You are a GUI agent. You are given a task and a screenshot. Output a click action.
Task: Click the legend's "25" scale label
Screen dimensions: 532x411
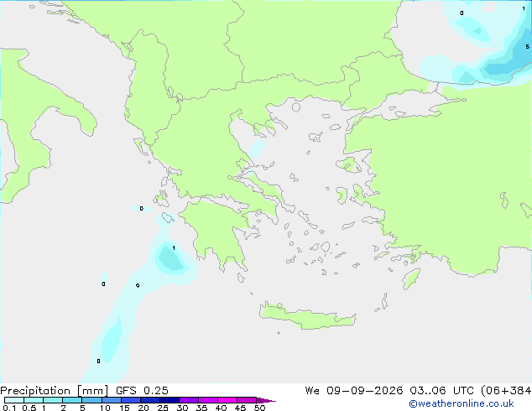[x=163, y=408]
